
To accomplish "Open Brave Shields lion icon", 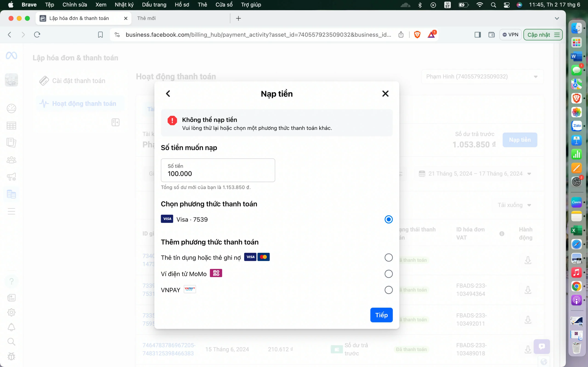I will tap(417, 35).
